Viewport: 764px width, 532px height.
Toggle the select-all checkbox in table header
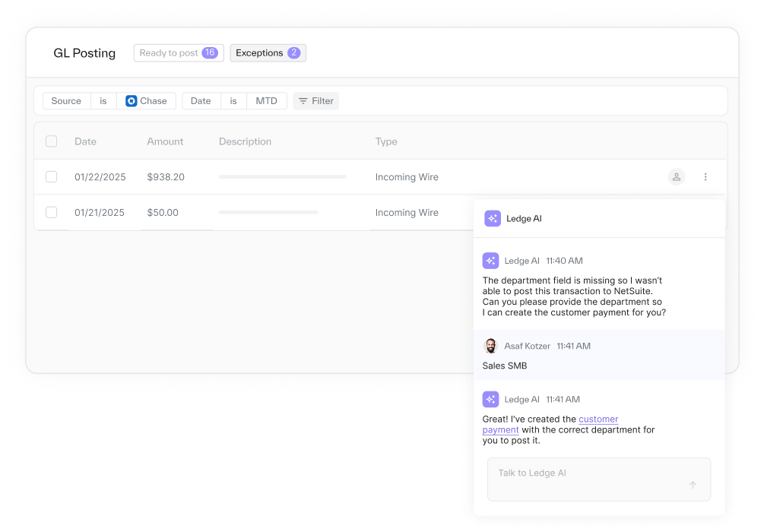pos(52,141)
